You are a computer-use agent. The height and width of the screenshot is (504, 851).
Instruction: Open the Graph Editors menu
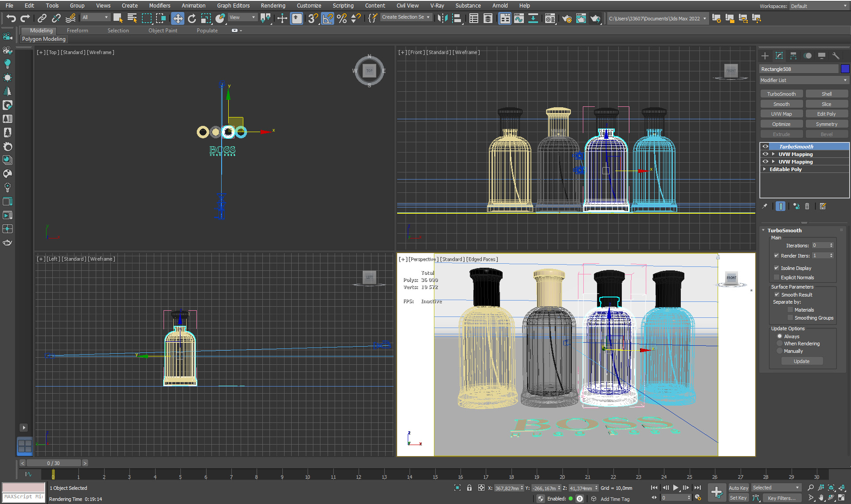coord(234,5)
